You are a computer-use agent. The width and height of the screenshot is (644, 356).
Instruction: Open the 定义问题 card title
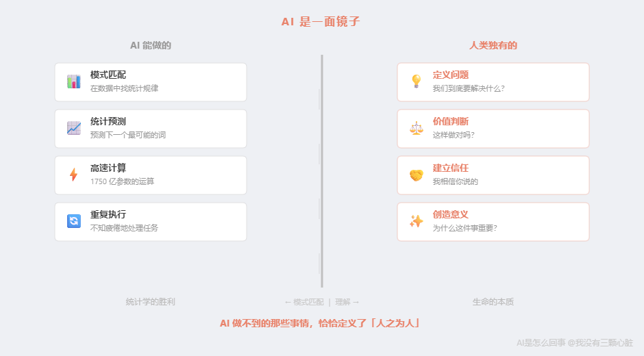coord(451,75)
